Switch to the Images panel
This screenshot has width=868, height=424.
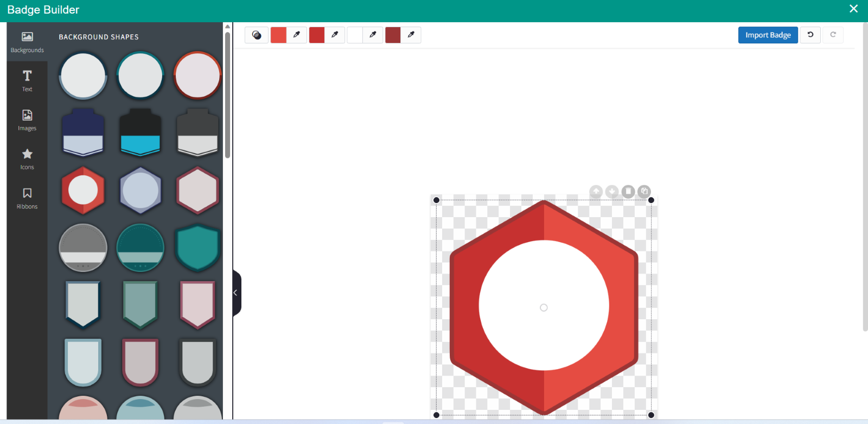(27, 120)
